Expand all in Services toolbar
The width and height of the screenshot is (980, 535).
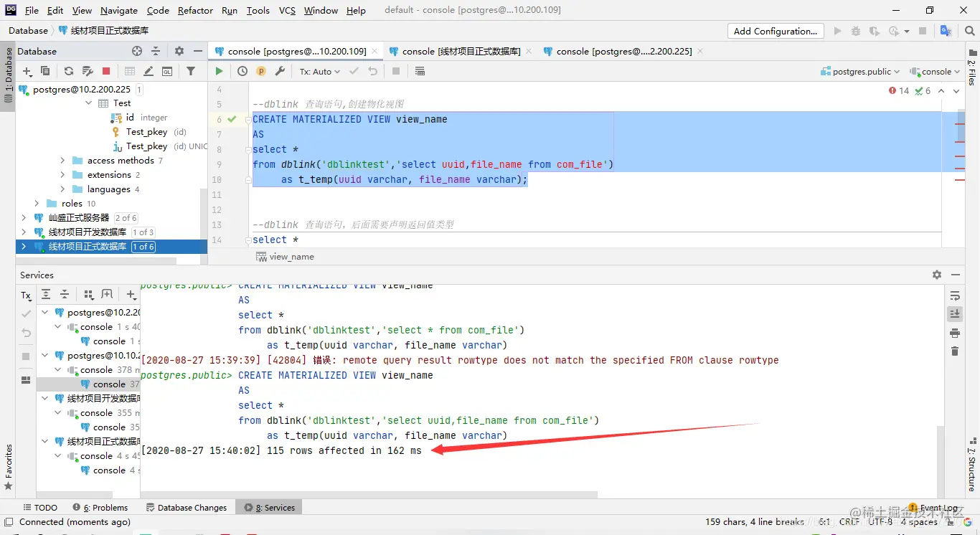coord(46,294)
